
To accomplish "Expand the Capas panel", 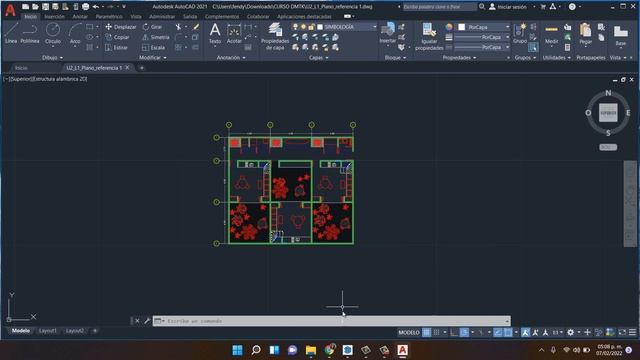I will [318, 58].
